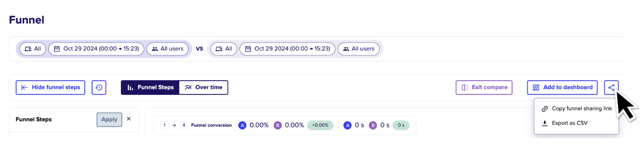Click the +0.00% conversion difference badge
Viewport: 644px width, 154px height.
pyautogui.click(x=320, y=125)
